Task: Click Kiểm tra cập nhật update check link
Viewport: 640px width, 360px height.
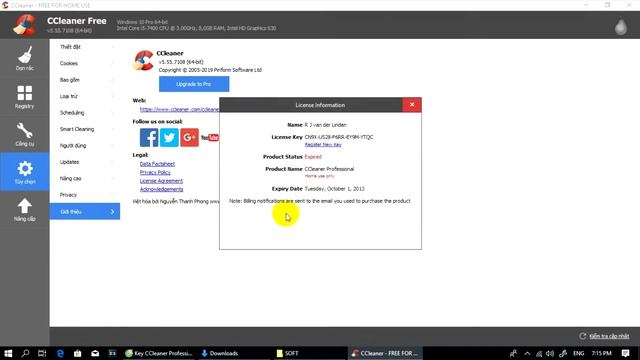Action: pos(609,336)
